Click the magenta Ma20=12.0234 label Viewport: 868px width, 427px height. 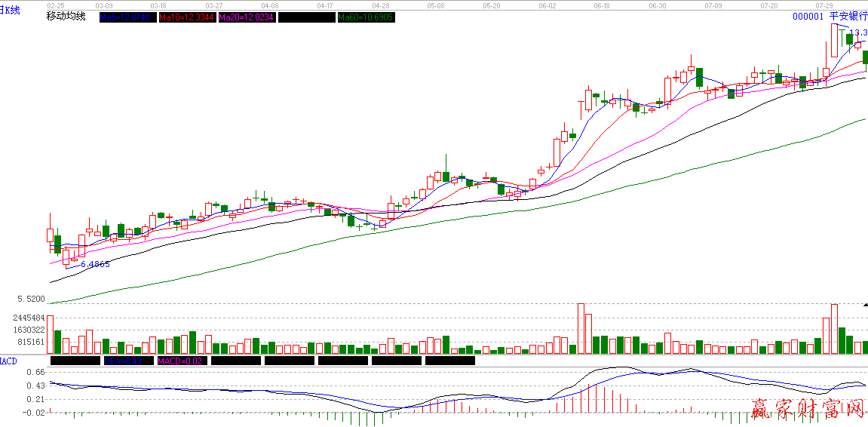click(x=246, y=17)
